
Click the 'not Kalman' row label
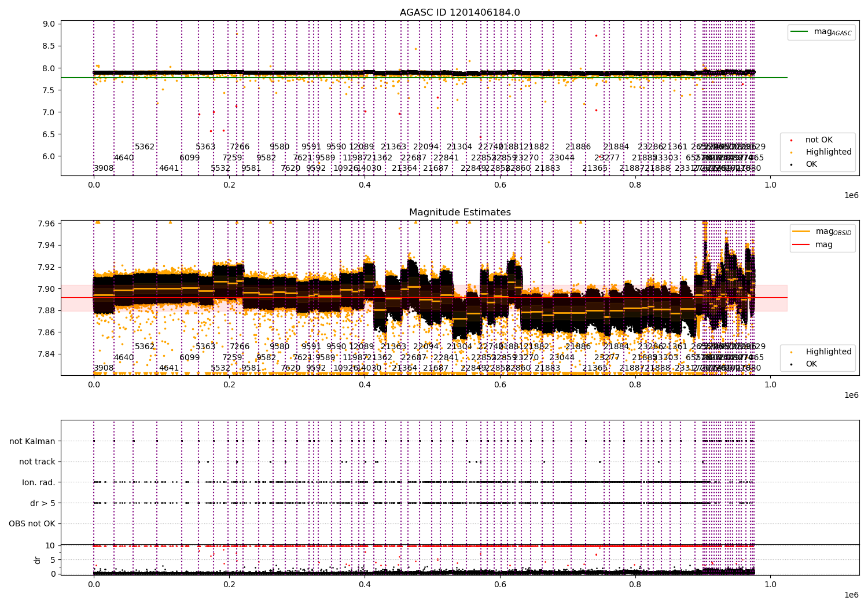32,441
